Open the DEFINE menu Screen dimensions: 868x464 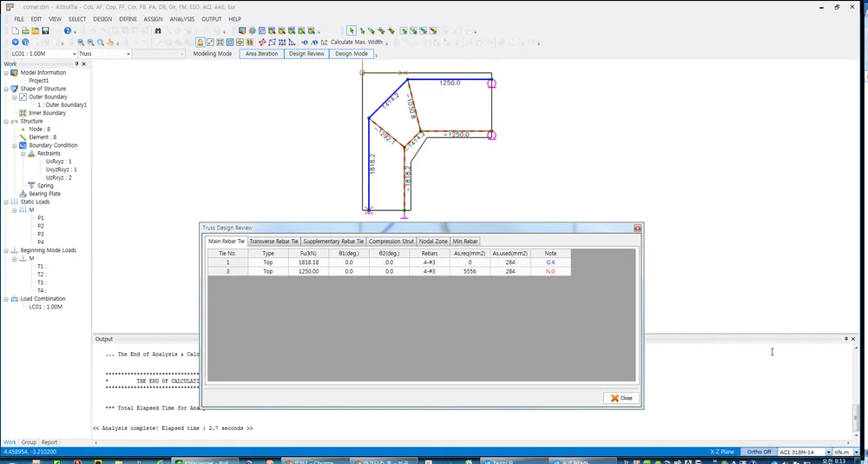pos(128,19)
